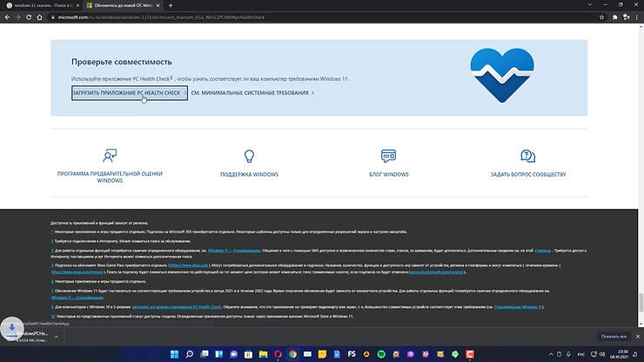Open File Explorer from the taskbar

click(x=264, y=354)
